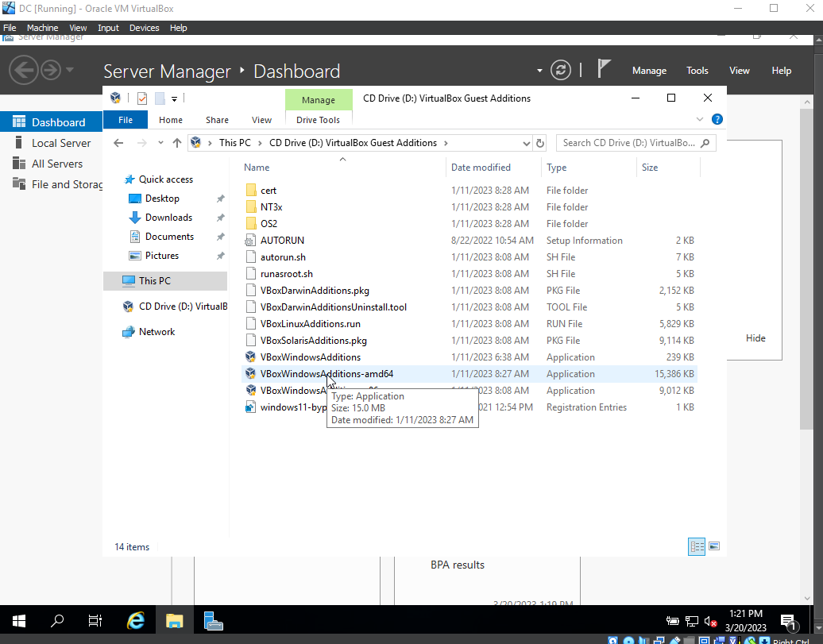Click Properties icon in Explorer quick access toolbar
The height and width of the screenshot is (644, 823).
pos(141,98)
